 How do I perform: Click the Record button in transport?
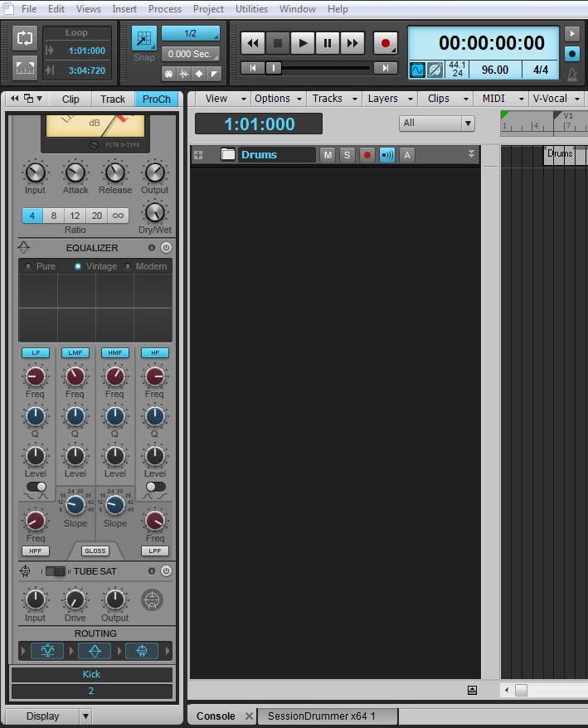385,43
